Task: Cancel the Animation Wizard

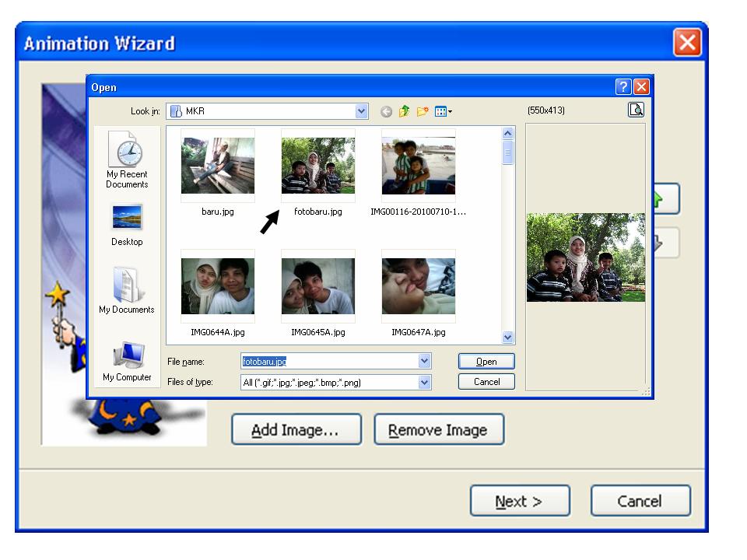Action: (x=640, y=501)
